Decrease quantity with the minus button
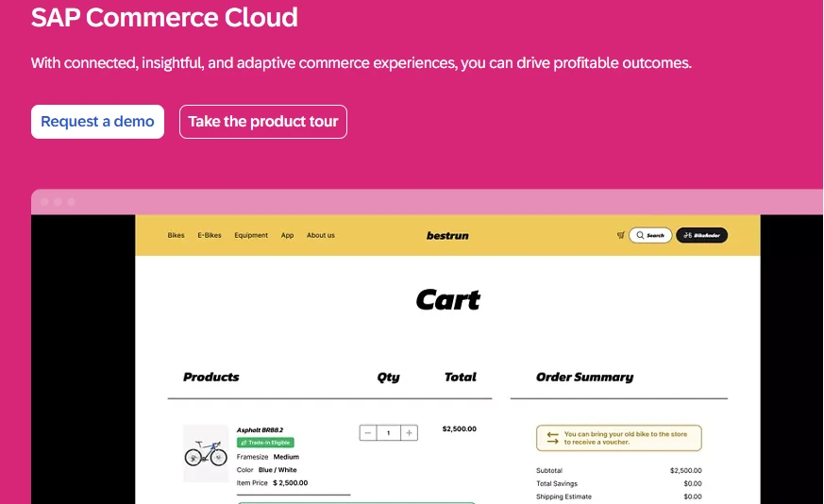 click(x=368, y=432)
